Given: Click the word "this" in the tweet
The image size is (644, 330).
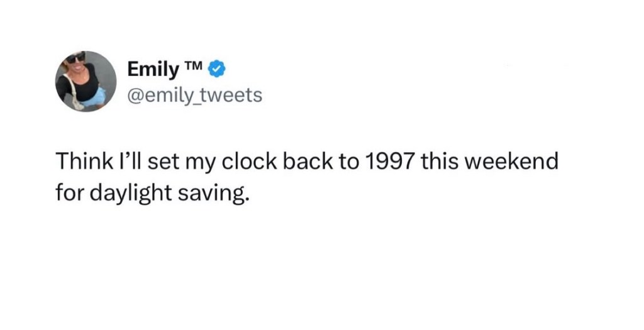Looking at the screenshot, I should pyautogui.click(x=442, y=162).
